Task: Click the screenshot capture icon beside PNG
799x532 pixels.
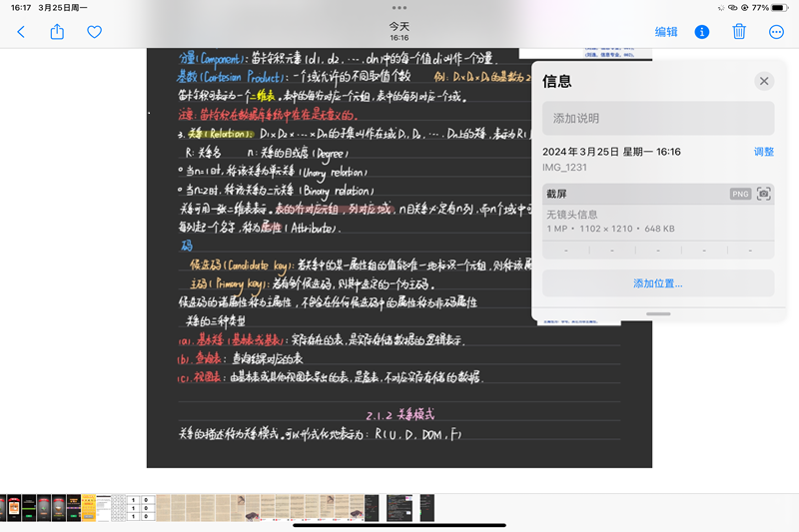Action: pos(764,194)
